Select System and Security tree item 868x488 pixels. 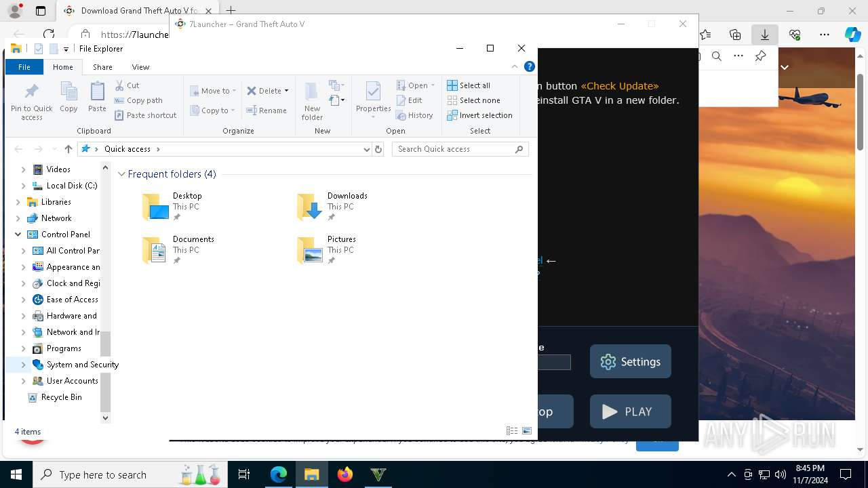click(82, 365)
